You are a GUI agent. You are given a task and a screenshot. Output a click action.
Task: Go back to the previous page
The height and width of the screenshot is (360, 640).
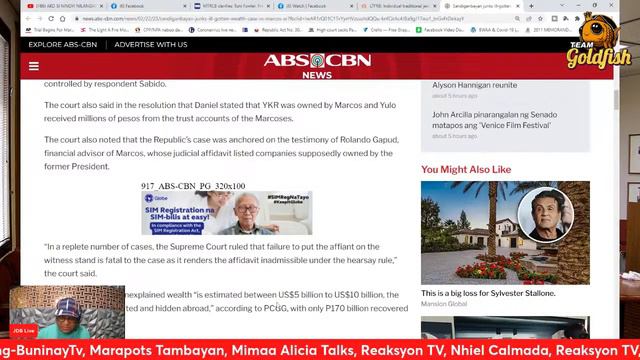(28, 18)
